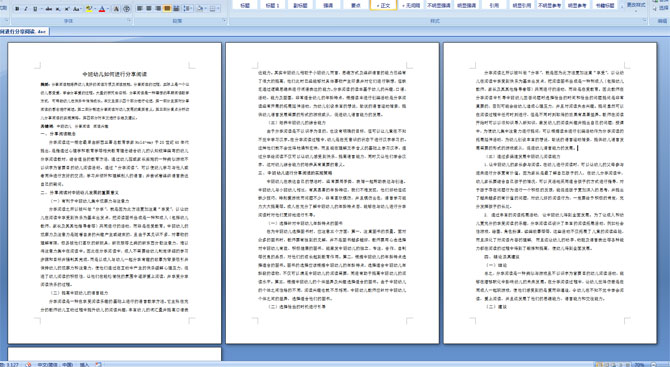Select the document tab ending in .doc
Image resolution: width=670 pixels, height=367 pixels.
(x=24, y=32)
